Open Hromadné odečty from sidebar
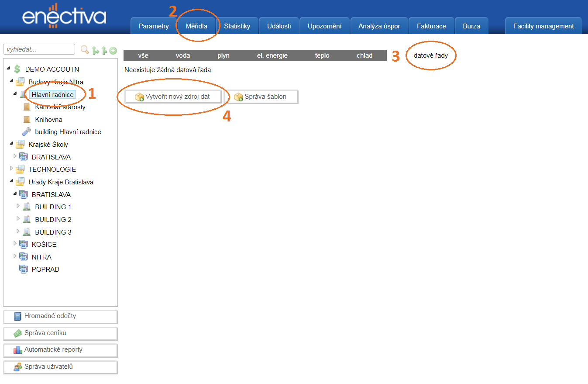 [60, 316]
